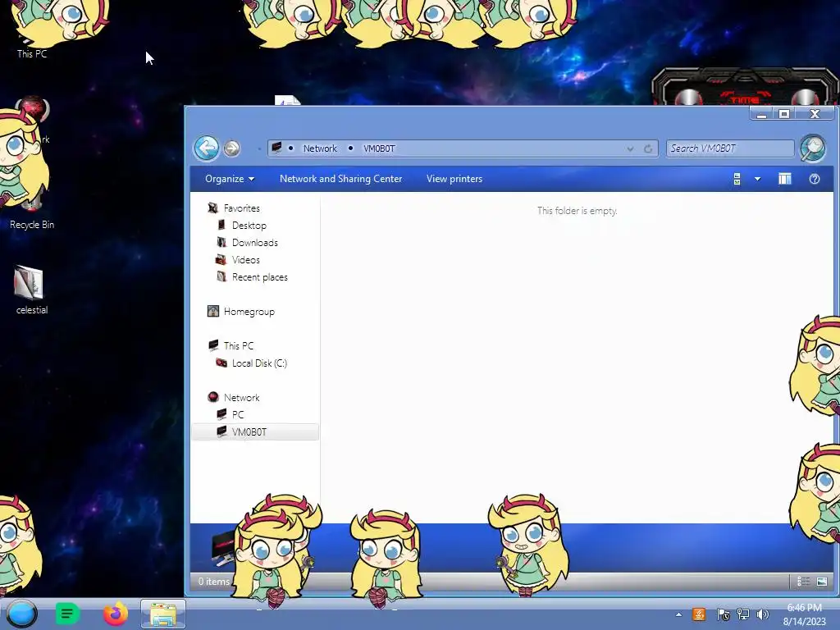
Task: Launch Firefox from the taskbar
Action: (x=116, y=614)
